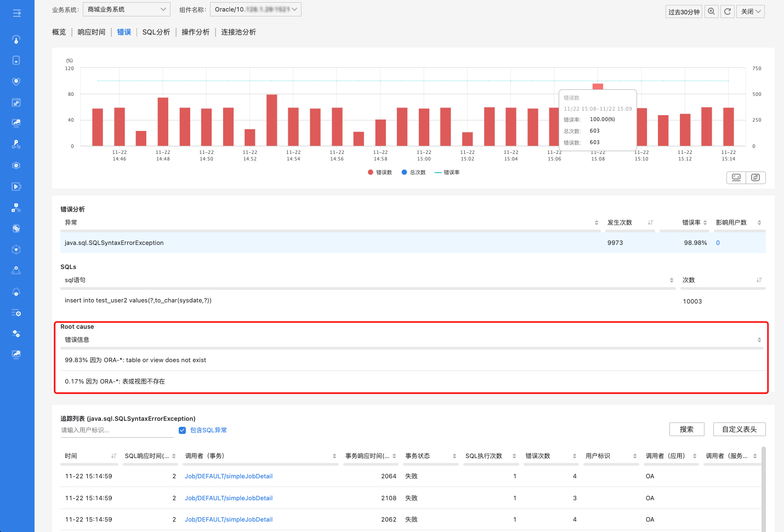Sort trace list by 事务状态

click(455, 456)
